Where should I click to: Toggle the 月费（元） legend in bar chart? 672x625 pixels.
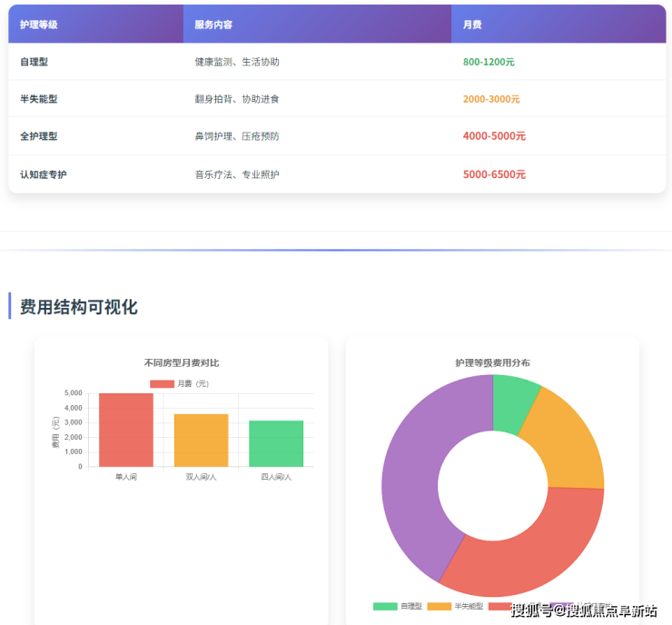180,383
